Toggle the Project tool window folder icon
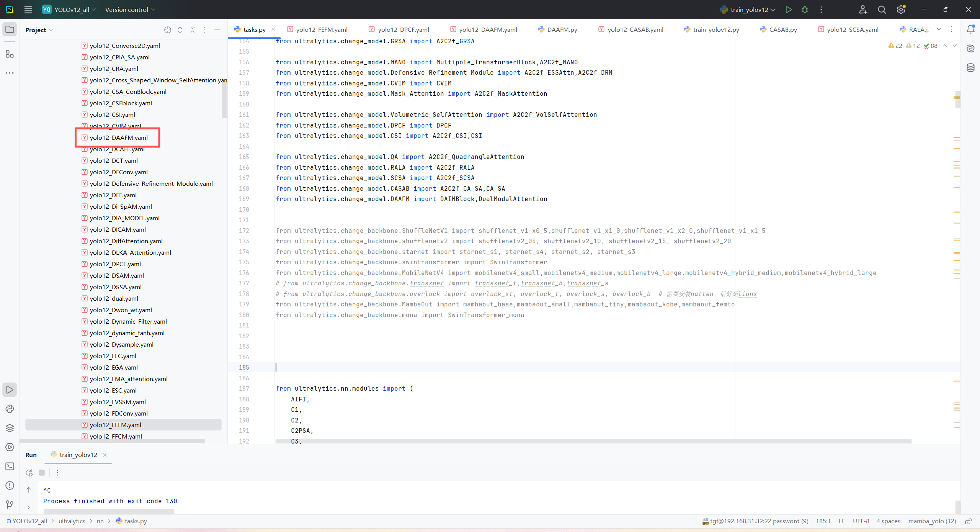980x532 pixels. [x=10, y=29]
